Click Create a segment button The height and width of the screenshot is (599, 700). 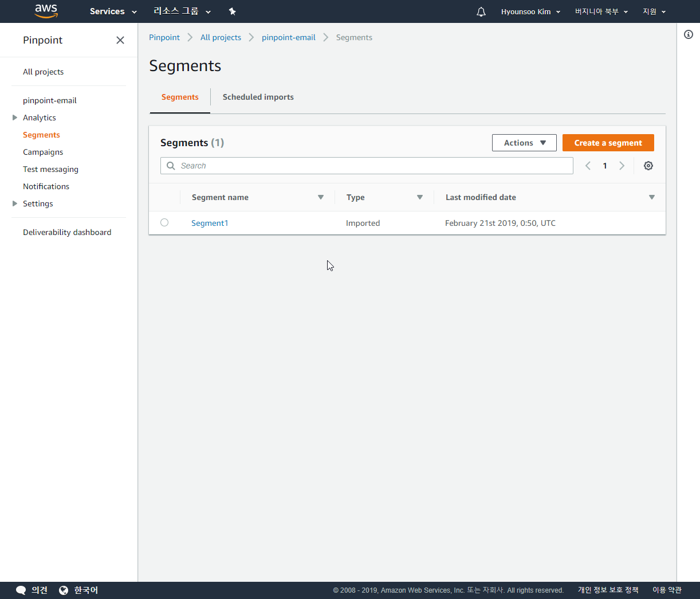coord(608,143)
